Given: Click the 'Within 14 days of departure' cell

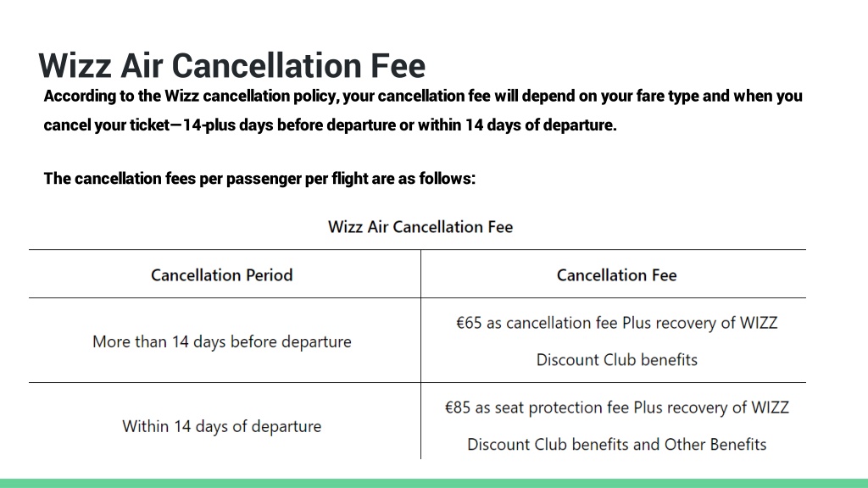Looking at the screenshot, I should point(221,426).
